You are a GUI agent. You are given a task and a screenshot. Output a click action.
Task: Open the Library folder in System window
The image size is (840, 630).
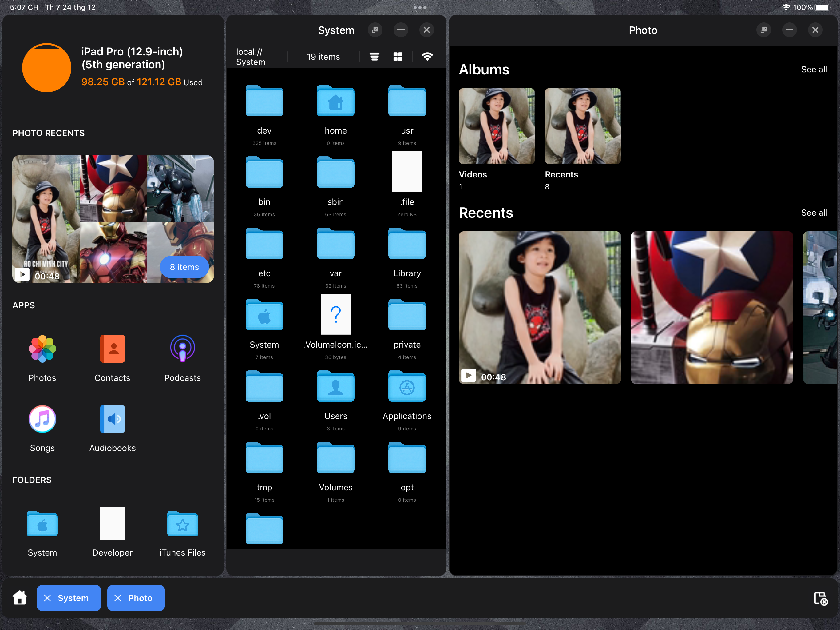pyautogui.click(x=407, y=244)
